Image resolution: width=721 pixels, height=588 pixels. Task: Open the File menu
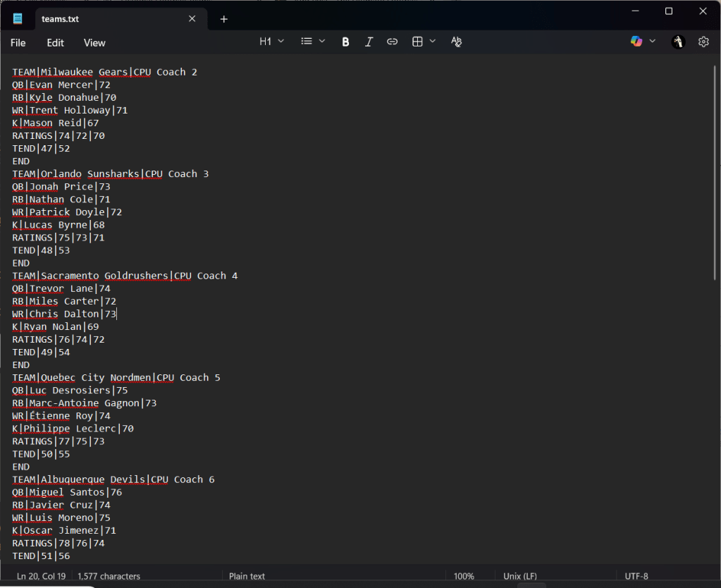[x=18, y=43]
